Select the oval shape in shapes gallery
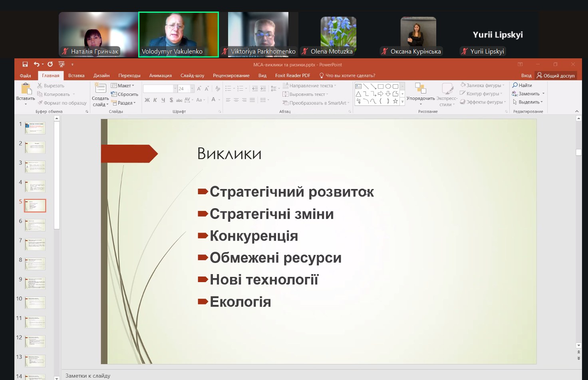The image size is (588, 380). (388, 86)
